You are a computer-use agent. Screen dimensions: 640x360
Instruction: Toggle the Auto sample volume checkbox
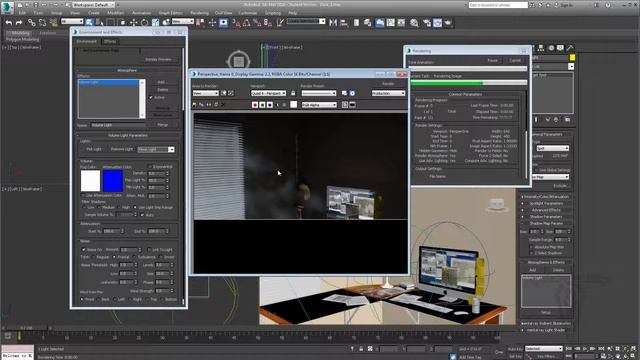[x=142, y=215]
